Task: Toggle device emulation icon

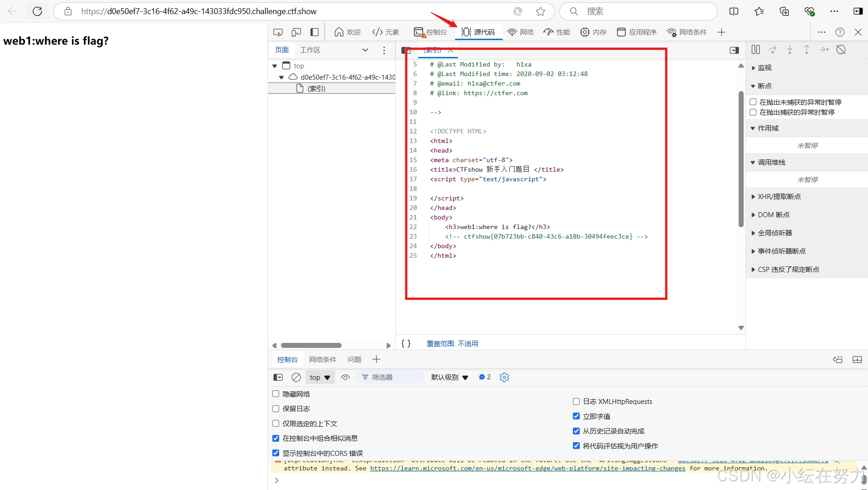Action: (296, 32)
